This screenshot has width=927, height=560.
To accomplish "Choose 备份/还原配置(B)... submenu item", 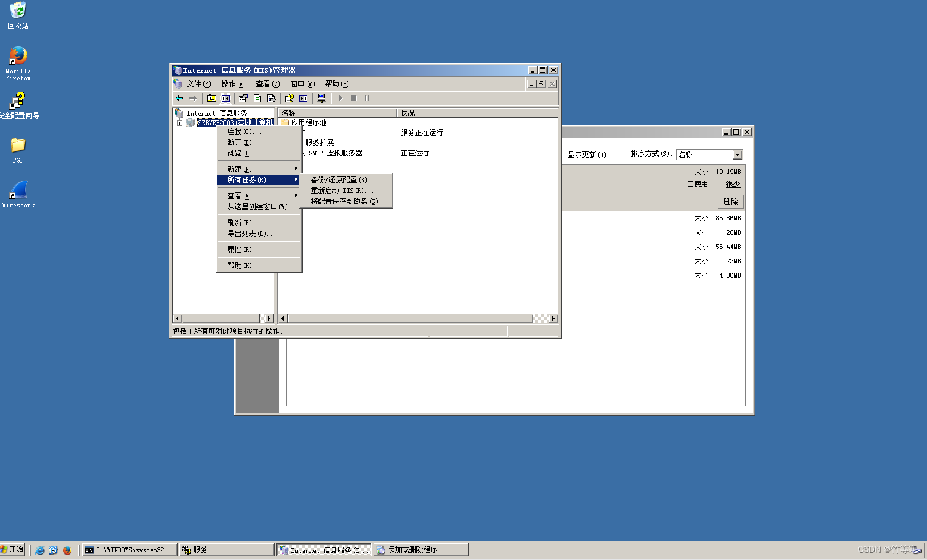I will 346,180.
